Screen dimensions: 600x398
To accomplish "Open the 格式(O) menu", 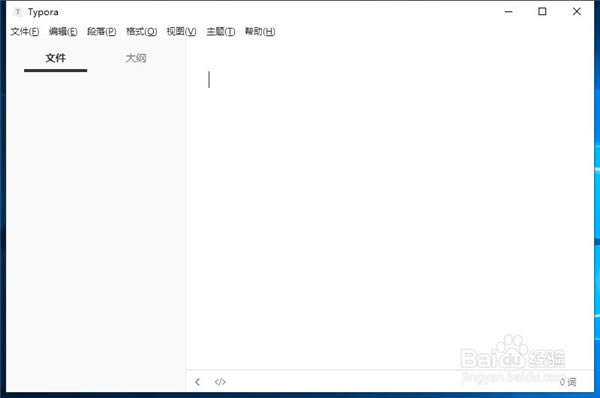I will pyautogui.click(x=142, y=31).
